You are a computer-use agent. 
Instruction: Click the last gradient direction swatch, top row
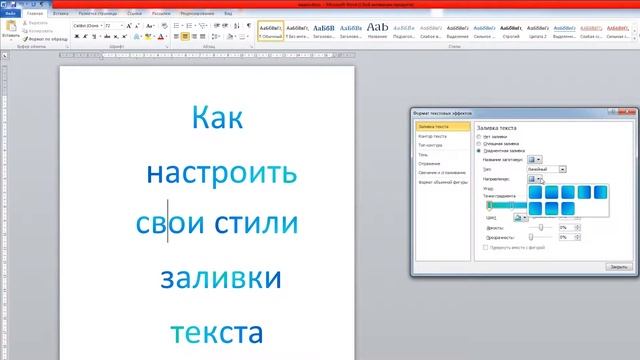600,192
